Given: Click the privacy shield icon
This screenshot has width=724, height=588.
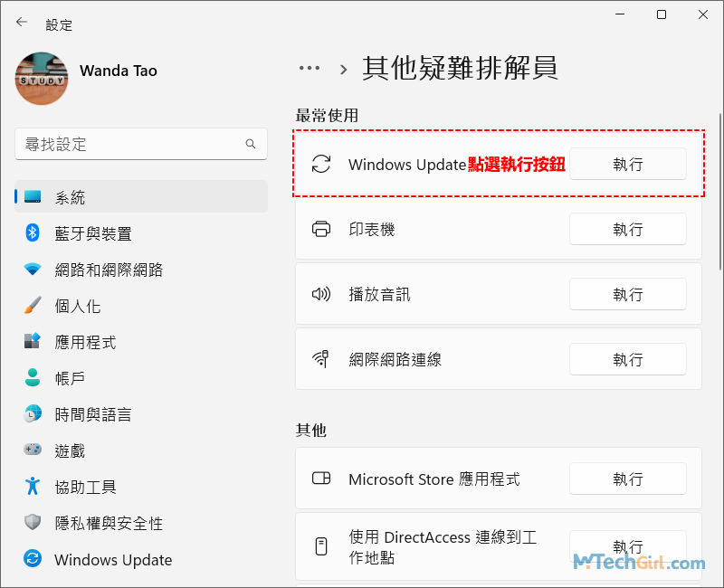Looking at the screenshot, I should pyautogui.click(x=33, y=523).
